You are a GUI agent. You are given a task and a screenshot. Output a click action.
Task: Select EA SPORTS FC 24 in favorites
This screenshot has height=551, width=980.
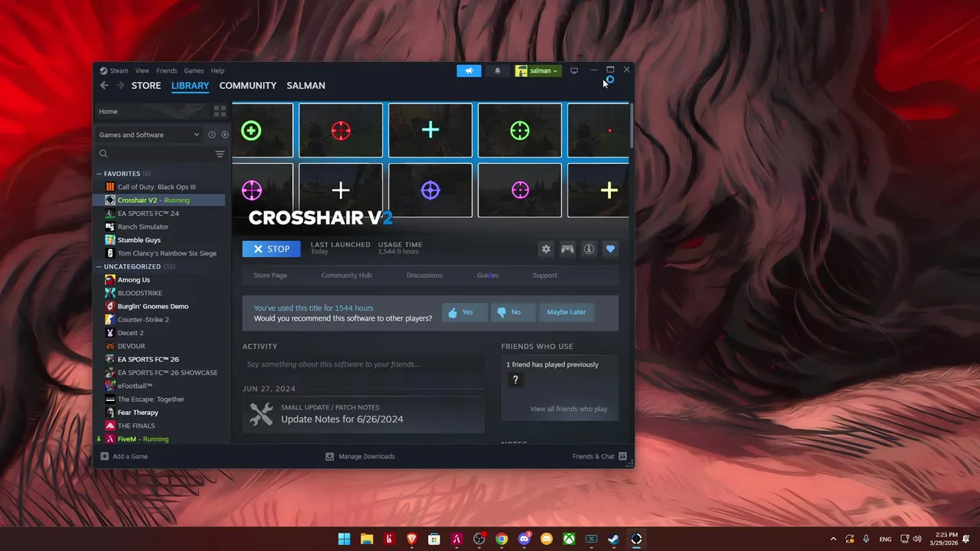pos(159,214)
